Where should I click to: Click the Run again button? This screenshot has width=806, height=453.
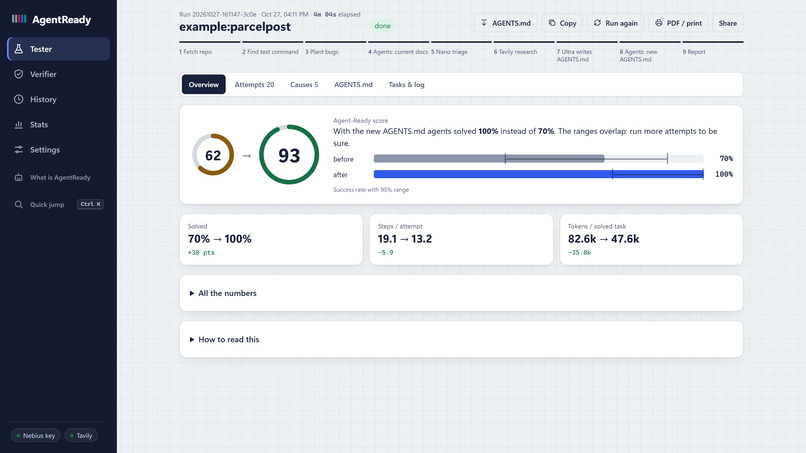coord(615,23)
